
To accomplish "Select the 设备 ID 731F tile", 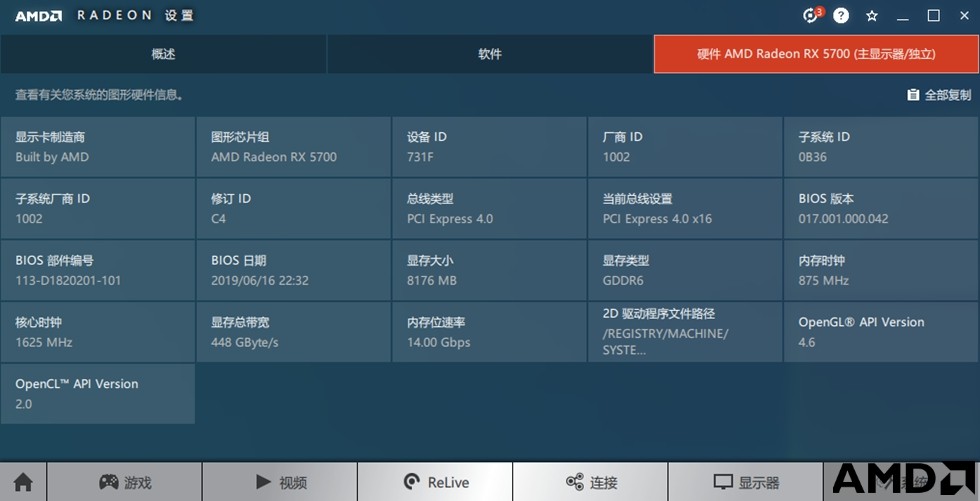I will point(489,146).
